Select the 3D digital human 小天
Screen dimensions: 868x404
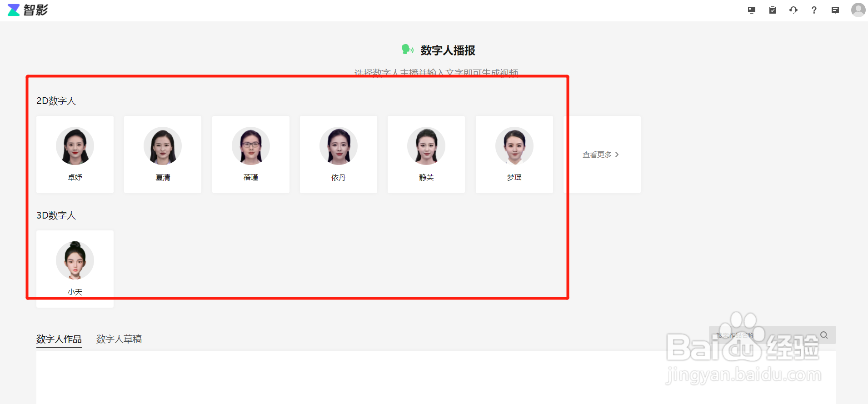point(75,269)
